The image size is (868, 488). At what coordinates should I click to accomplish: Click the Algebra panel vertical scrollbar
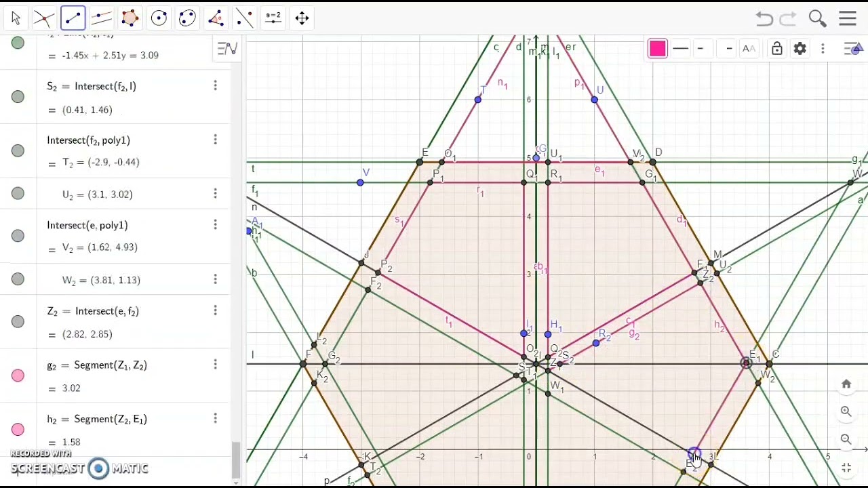235,460
